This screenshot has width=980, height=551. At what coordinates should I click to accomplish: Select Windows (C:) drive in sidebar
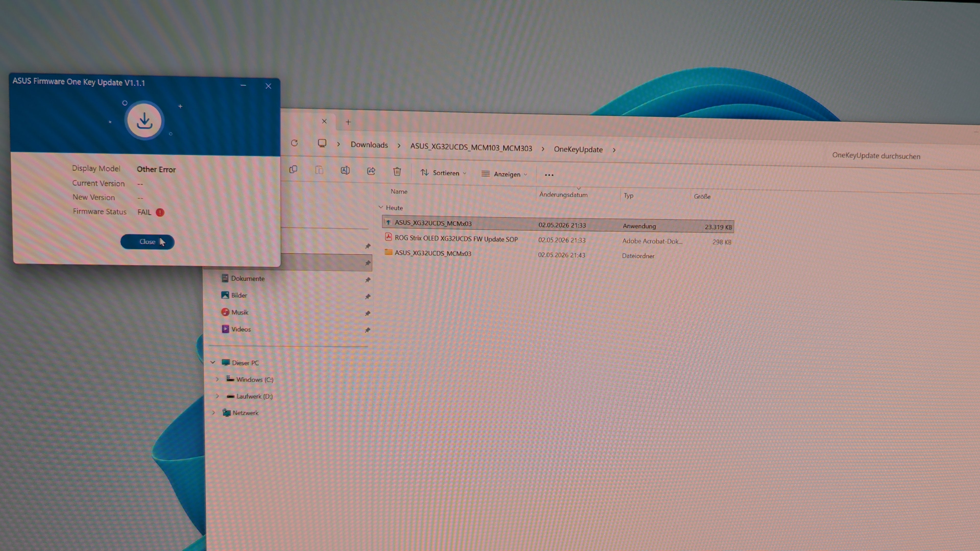coord(254,380)
